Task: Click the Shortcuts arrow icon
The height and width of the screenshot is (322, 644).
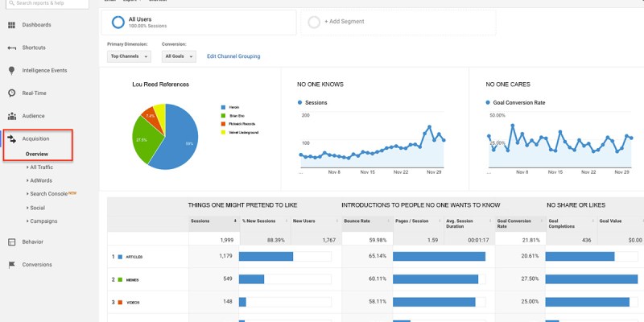Action: [11, 47]
